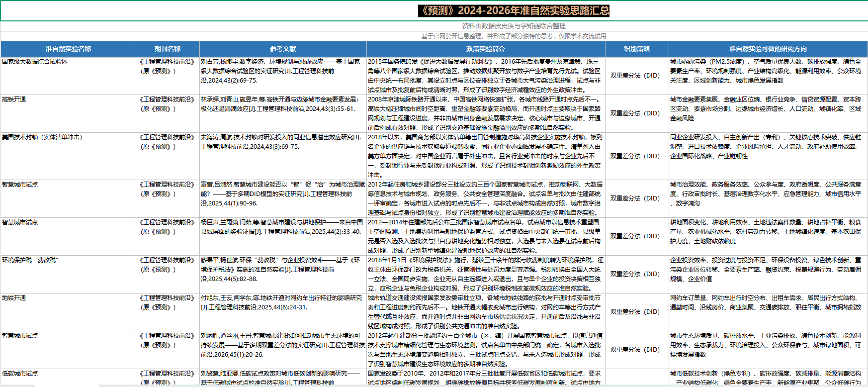This screenshot has height=387, width=868.
Task: Select the 期刊名称 column header
Action: tap(168, 49)
